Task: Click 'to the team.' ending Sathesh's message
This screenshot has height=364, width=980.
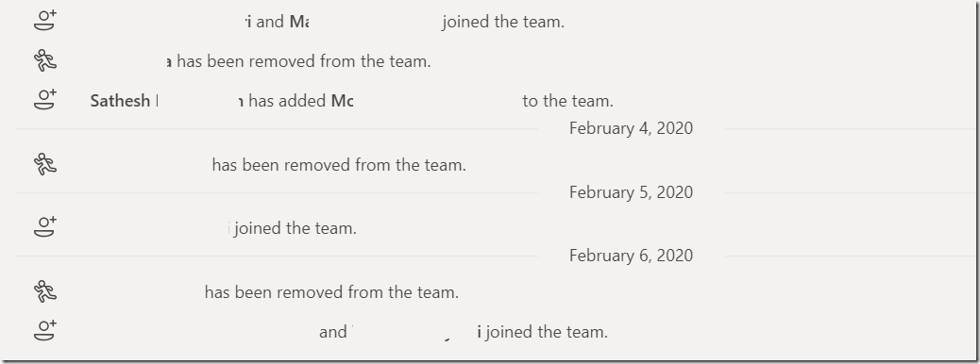Action: tap(568, 101)
